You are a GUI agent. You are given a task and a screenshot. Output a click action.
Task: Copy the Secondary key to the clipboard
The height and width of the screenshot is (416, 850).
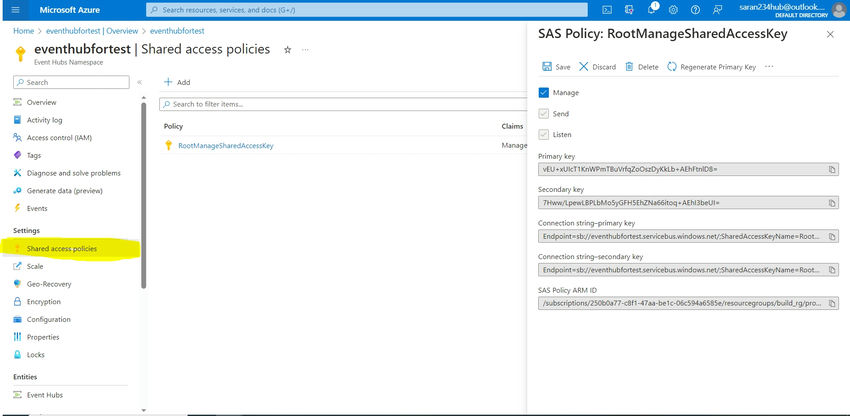pyautogui.click(x=832, y=203)
